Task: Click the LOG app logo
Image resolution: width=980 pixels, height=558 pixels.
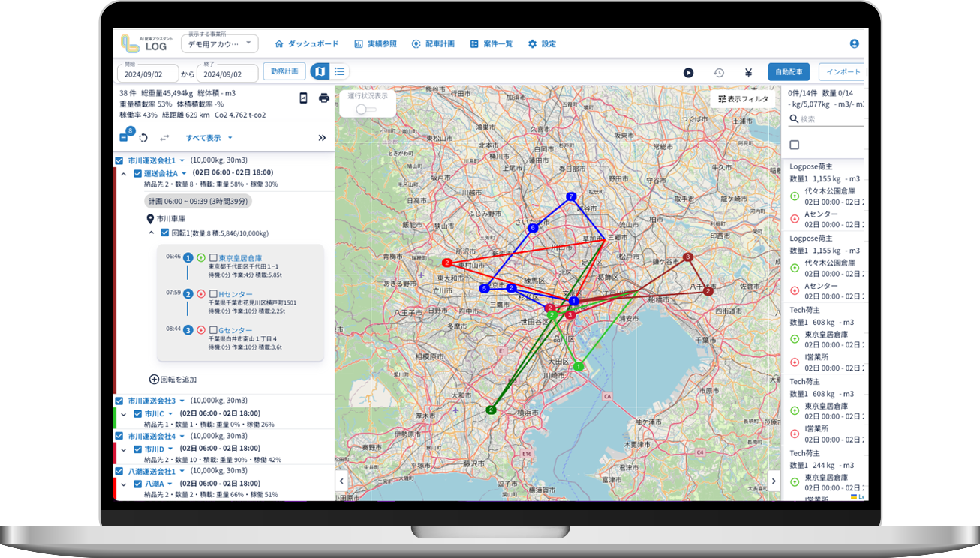Action: (147, 43)
